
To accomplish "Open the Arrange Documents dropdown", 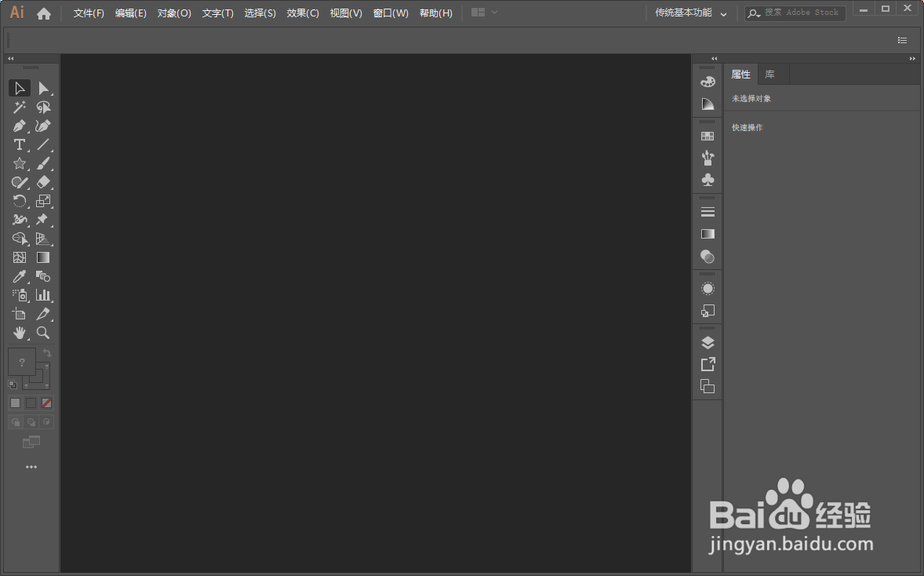I will (485, 13).
